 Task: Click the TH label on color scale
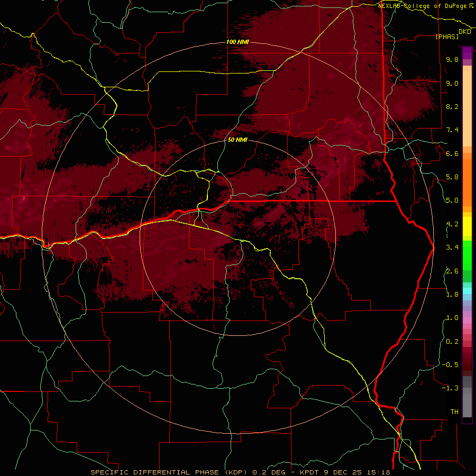coord(454,412)
